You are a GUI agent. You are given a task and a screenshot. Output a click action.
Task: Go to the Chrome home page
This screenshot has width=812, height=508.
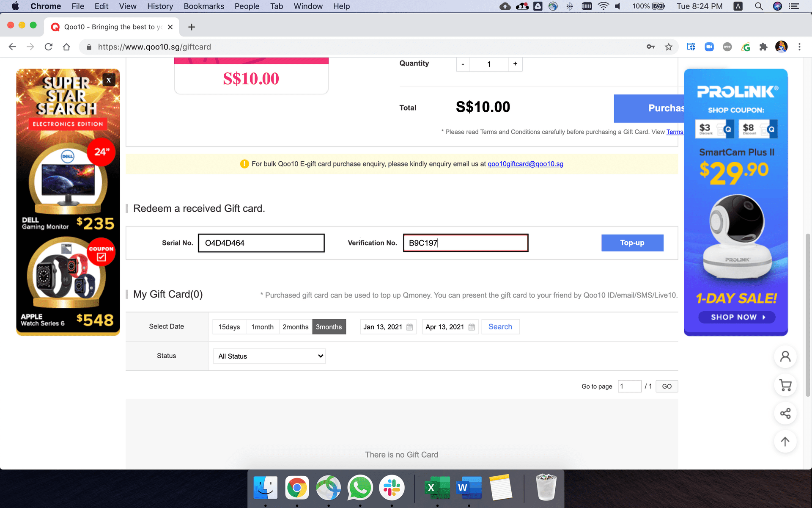tap(66, 47)
